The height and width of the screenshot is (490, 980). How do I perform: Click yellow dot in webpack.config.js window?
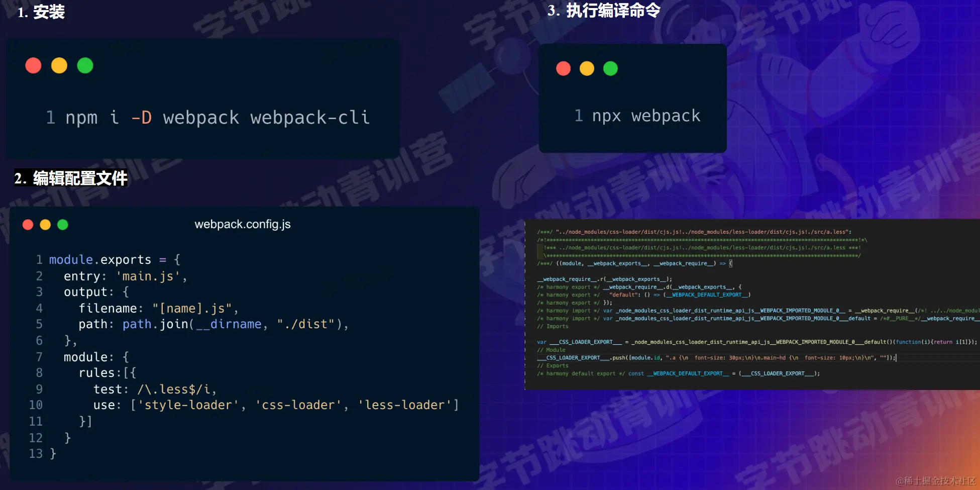45,225
